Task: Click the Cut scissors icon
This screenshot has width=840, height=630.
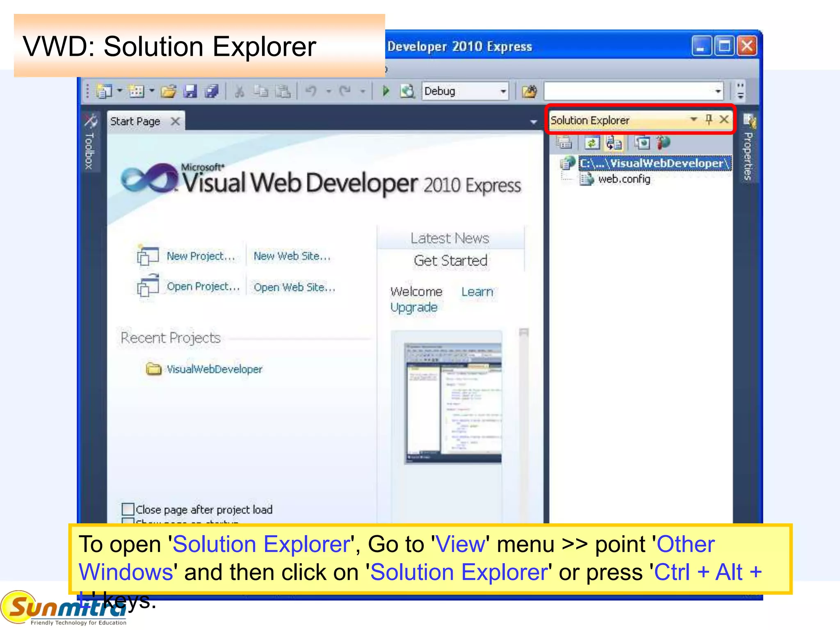Action: click(240, 91)
